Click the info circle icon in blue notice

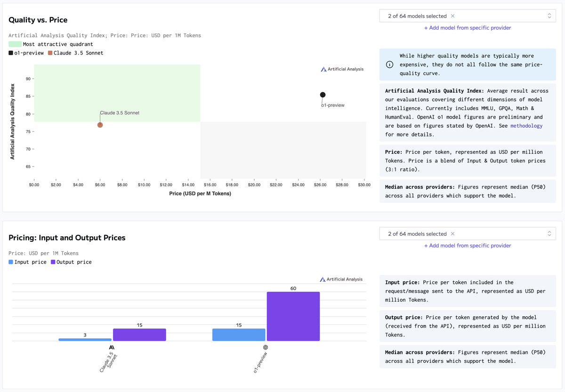(x=389, y=64)
